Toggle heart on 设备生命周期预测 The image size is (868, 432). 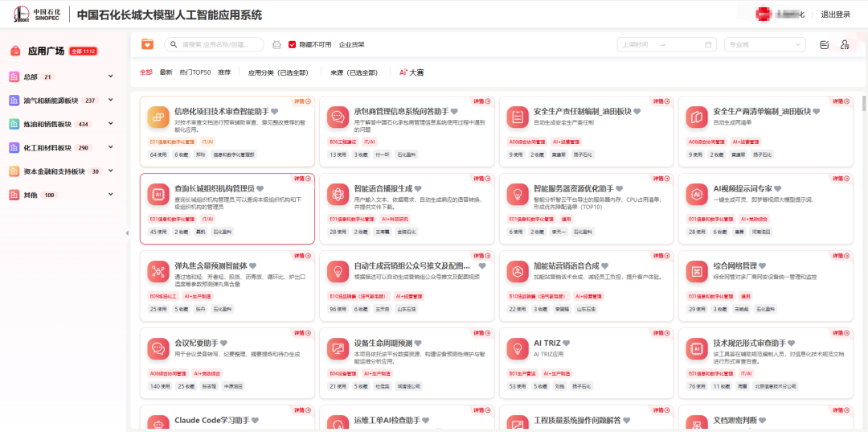[418, 343]
